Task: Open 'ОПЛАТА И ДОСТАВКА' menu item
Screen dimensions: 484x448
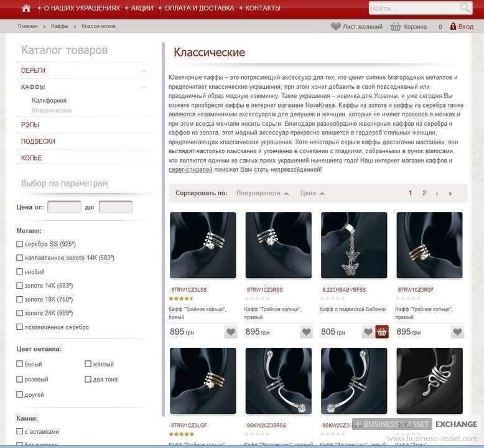Action: point(200,8)
